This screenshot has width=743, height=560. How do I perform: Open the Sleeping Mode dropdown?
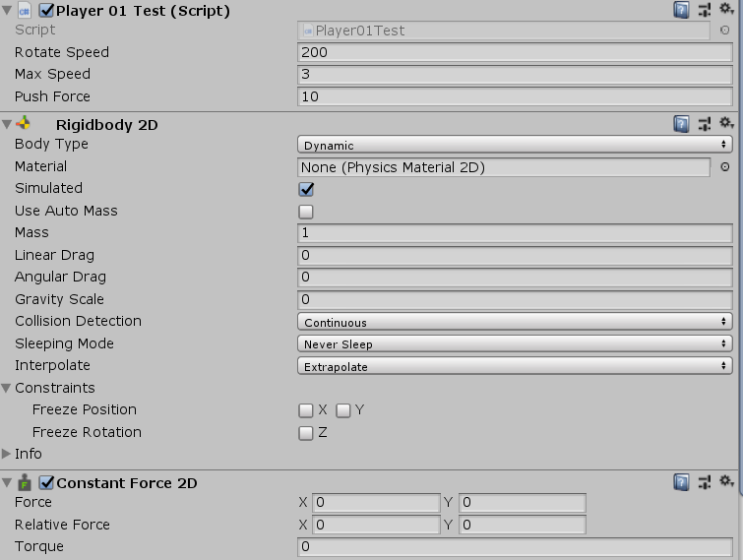click(x=515, y=343)
